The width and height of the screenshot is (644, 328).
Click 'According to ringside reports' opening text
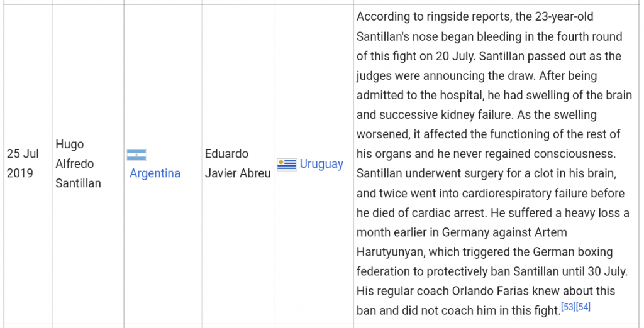[441, 17]
